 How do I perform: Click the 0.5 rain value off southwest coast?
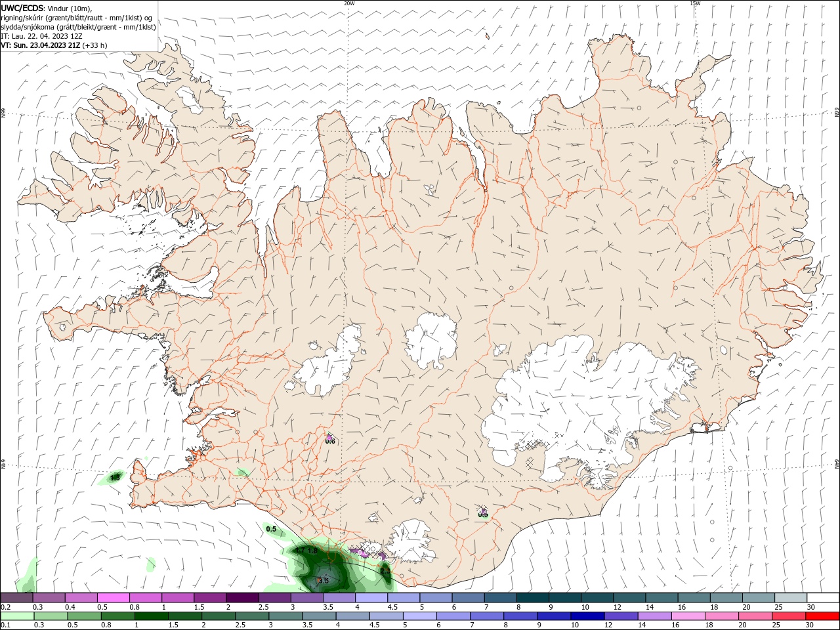[271, 529]
